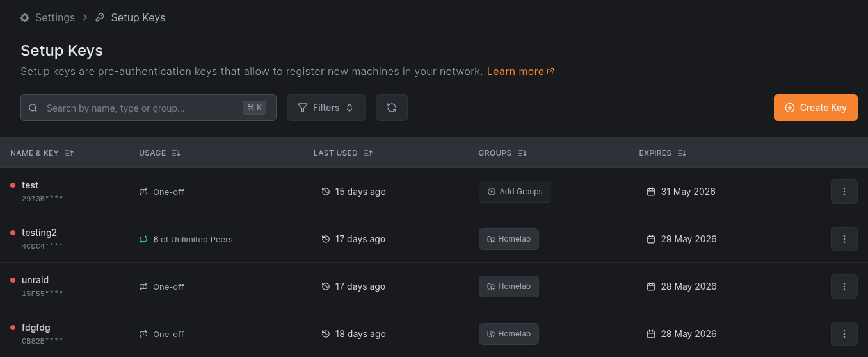Click Homelab group badge in fdgfdg row
This screenshot has height=357, width=868.
[x=509, y=334]
